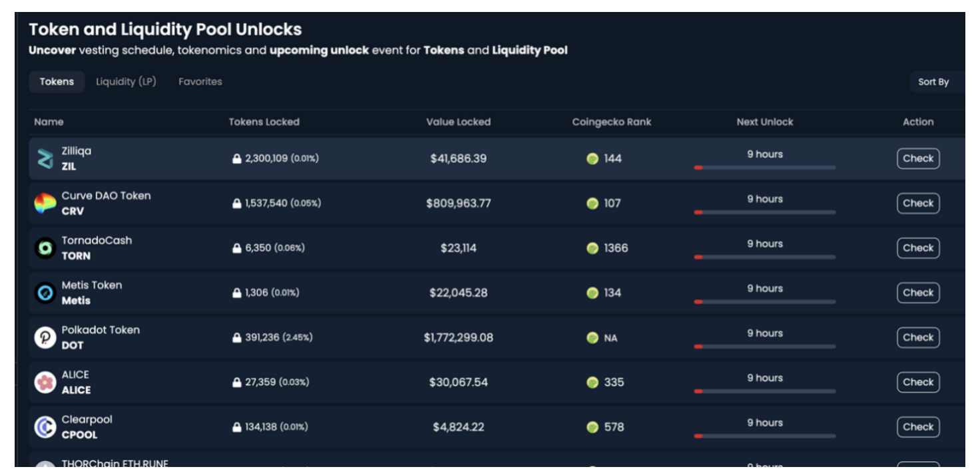
Task: Click lock icon in Zilliqa row
Action: pyautogui.click(x=236, y=159)
